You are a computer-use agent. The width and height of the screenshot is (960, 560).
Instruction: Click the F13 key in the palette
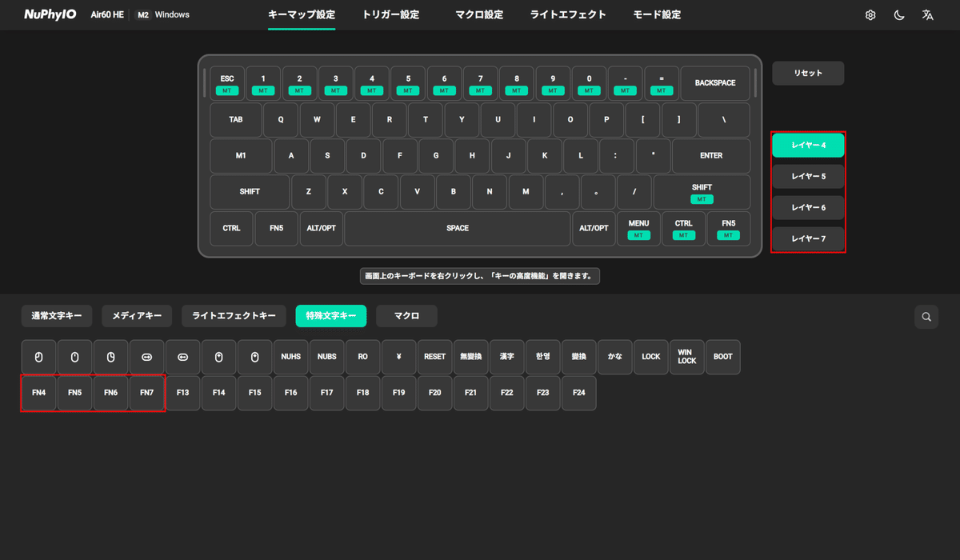(x=182, y=394)
